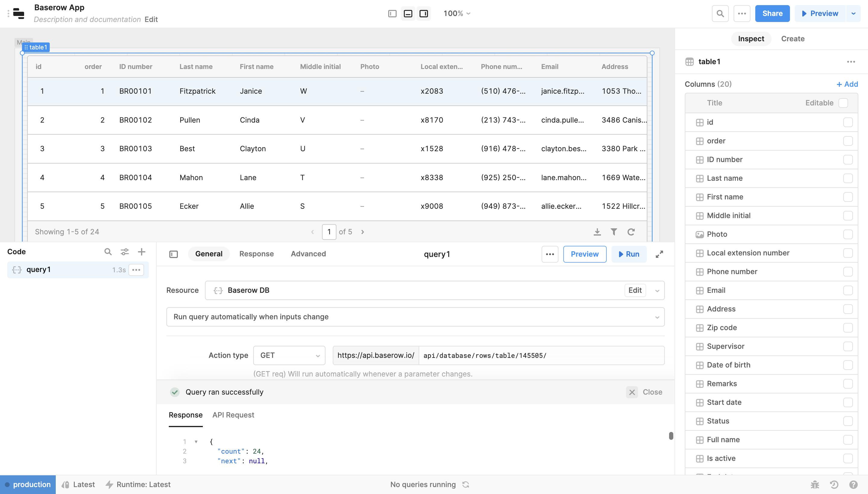Switch to the Advanced tab
Screen dimensions: 868x494
point(308,254)
